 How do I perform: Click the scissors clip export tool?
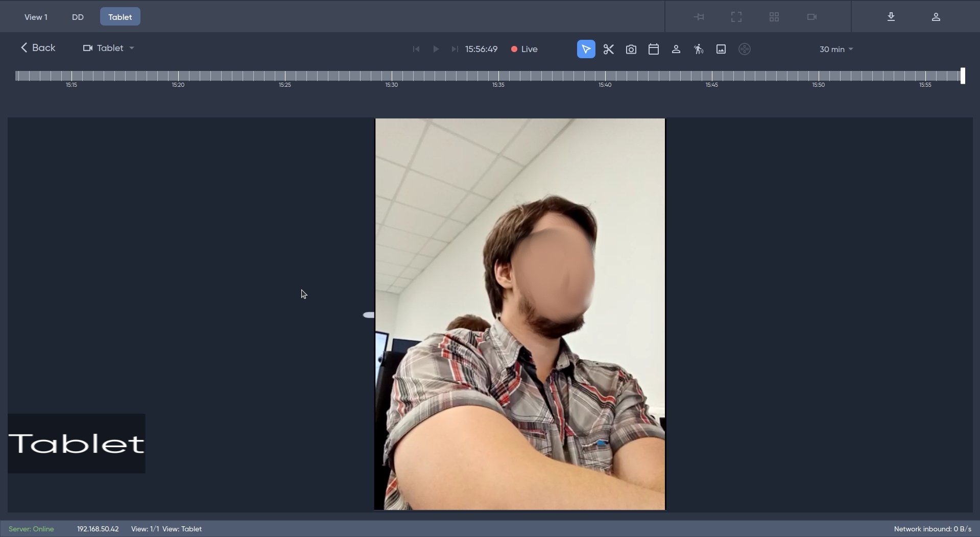tap(608, 49)
